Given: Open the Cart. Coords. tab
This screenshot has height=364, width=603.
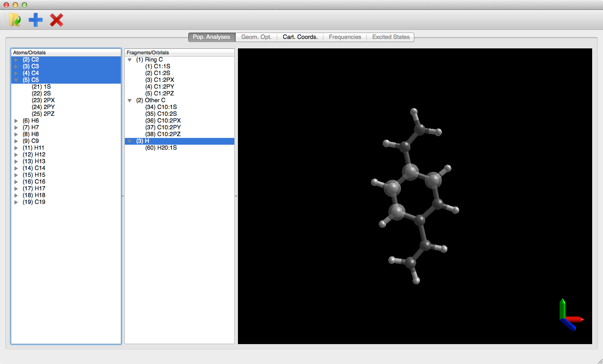Looking at the screenshot, I should [300, 37].
